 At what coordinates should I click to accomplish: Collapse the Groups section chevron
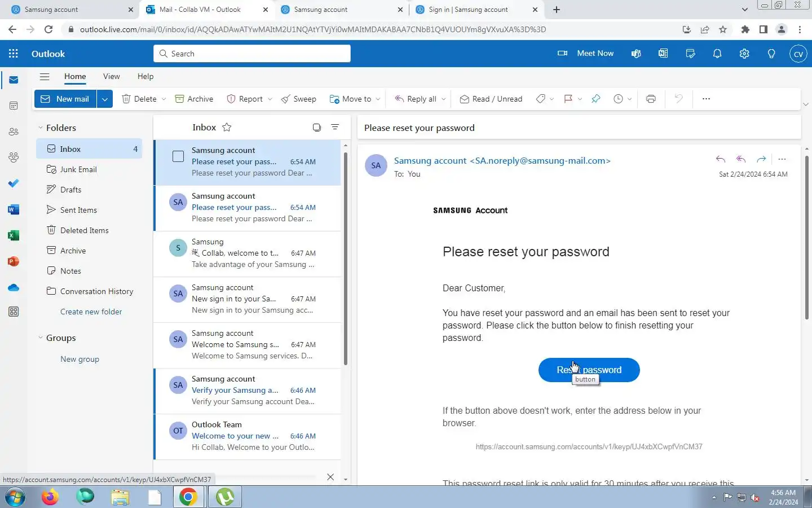40,338
